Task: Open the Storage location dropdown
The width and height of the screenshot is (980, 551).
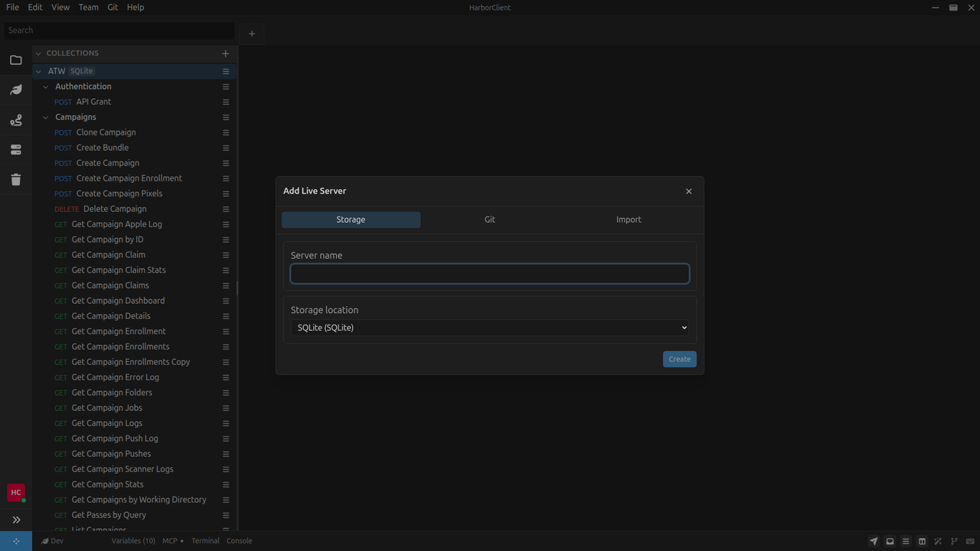Action: [x=490, y=328]
